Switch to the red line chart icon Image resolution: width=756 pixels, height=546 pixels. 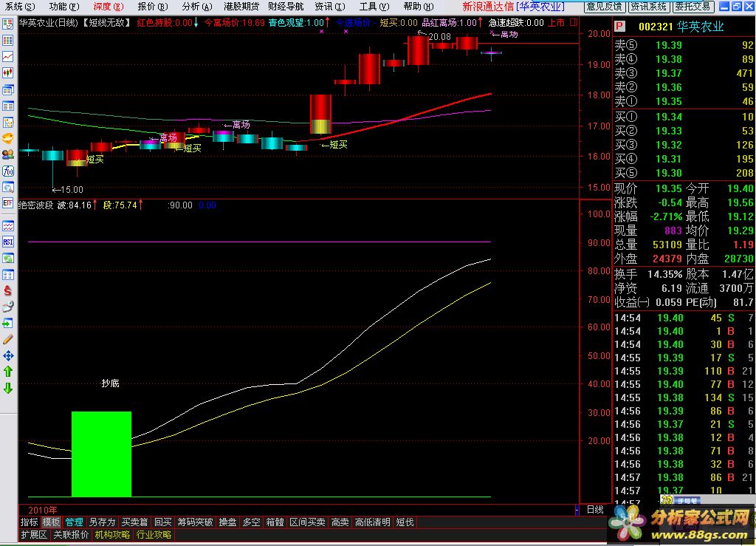point(7,57)
